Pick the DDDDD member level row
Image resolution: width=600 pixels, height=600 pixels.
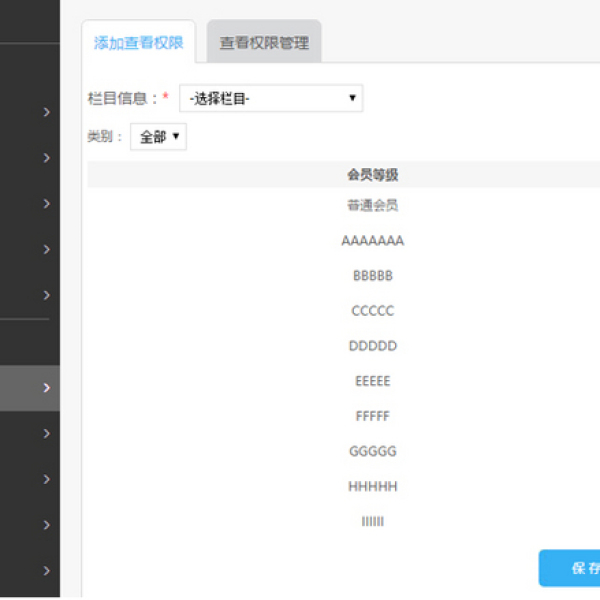372,346
